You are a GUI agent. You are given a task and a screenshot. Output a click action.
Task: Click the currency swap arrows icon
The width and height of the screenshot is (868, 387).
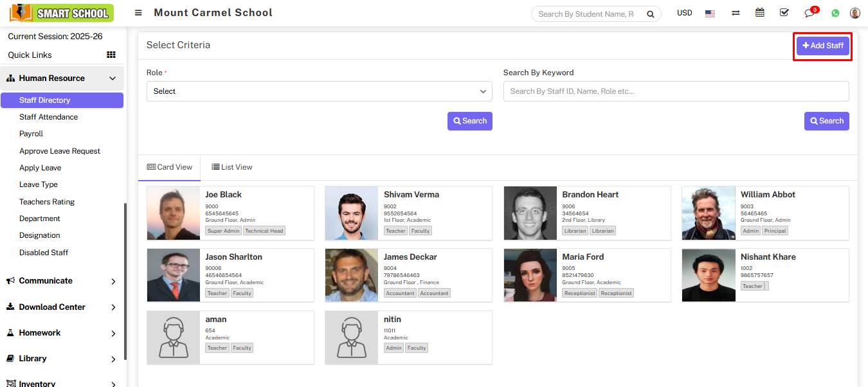pos(735,12)
